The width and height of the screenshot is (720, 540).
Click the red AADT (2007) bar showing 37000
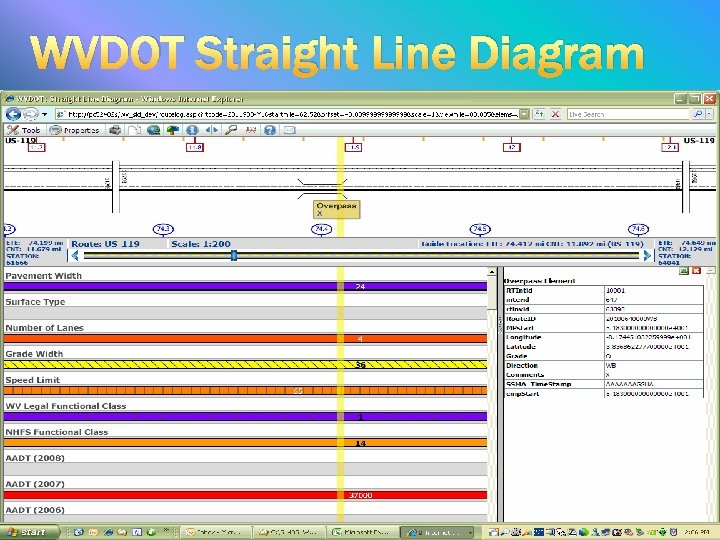pos(245,495)
